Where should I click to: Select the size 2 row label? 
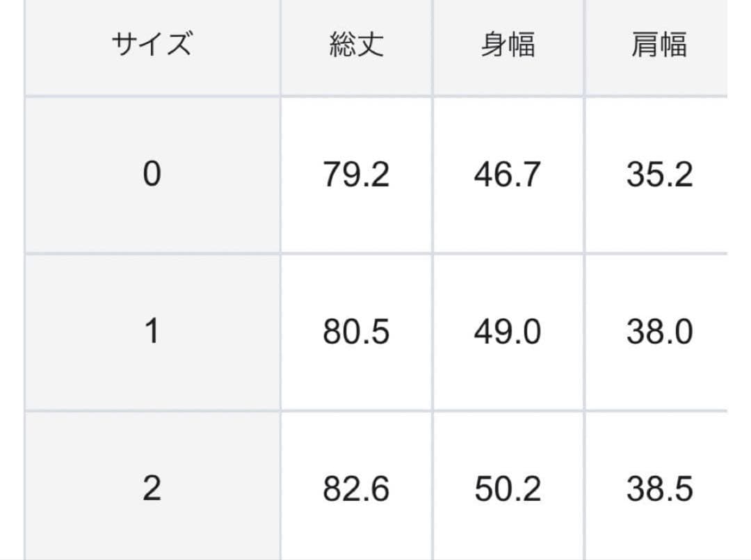[152, 489]
